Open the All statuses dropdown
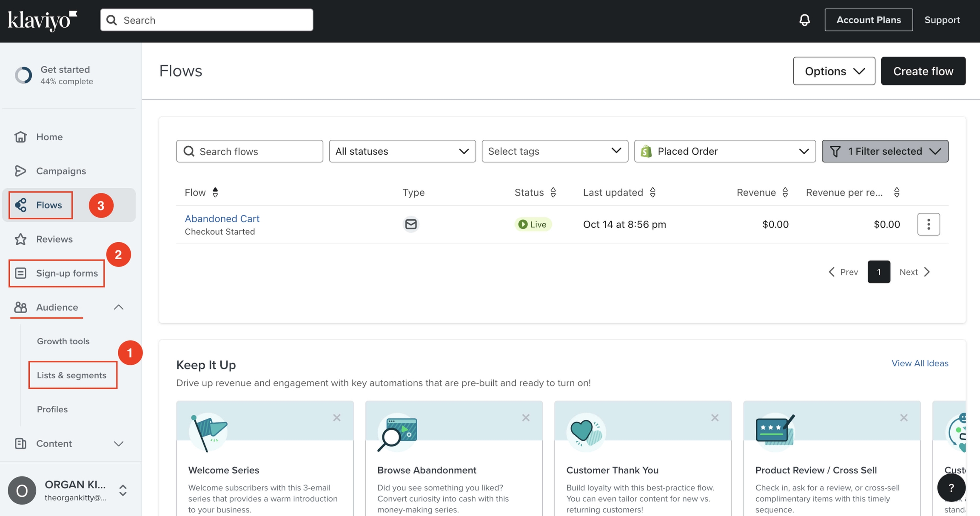Image resolution: width=980 pixels, height=516 pixels. [x=402, y=151]
